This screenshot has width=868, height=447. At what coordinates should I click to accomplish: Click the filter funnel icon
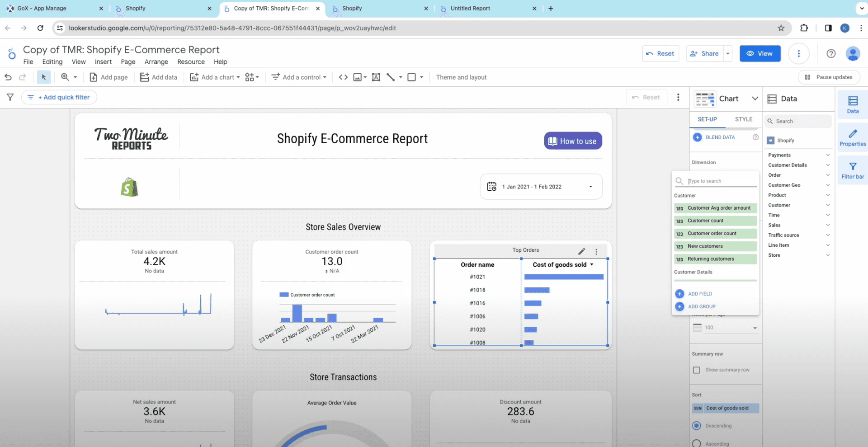[10, 97]
